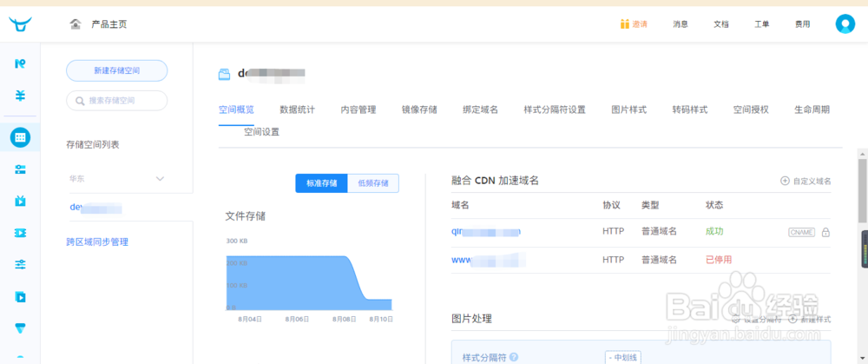Image resolution: width=868 pixels, height=364 pixels.
Task: Click the 中划线 separator tag
Action: click(622, 357)
